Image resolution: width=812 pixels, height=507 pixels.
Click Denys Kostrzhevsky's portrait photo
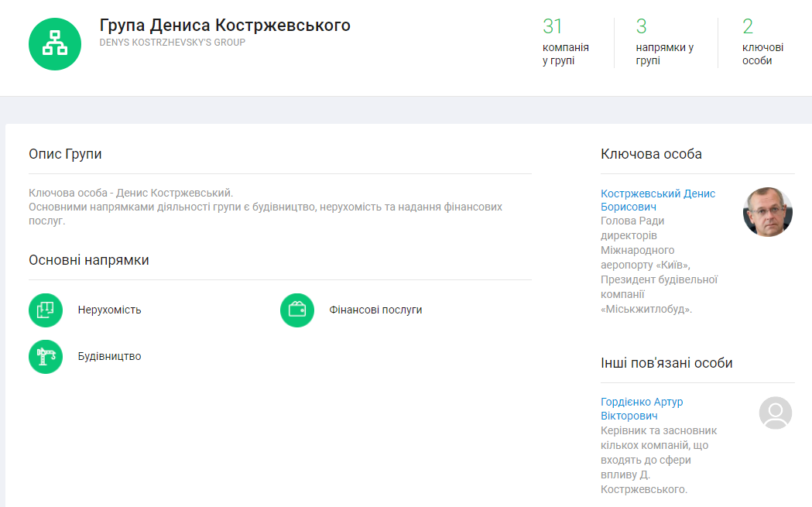(x=767, y=212)
